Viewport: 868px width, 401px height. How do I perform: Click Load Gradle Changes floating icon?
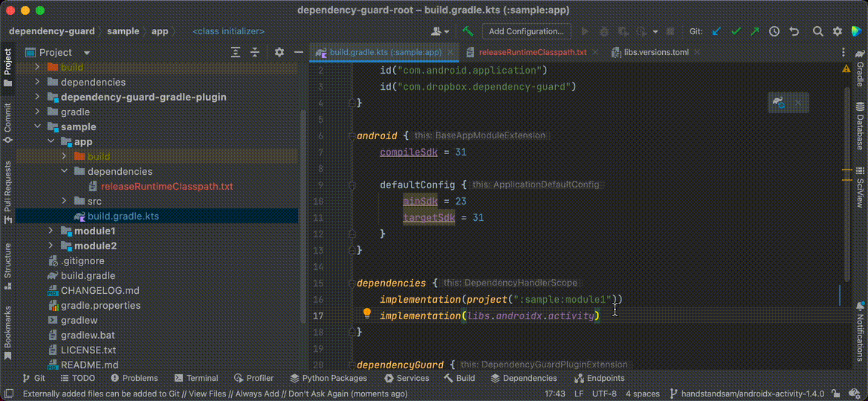pos(779,103)
